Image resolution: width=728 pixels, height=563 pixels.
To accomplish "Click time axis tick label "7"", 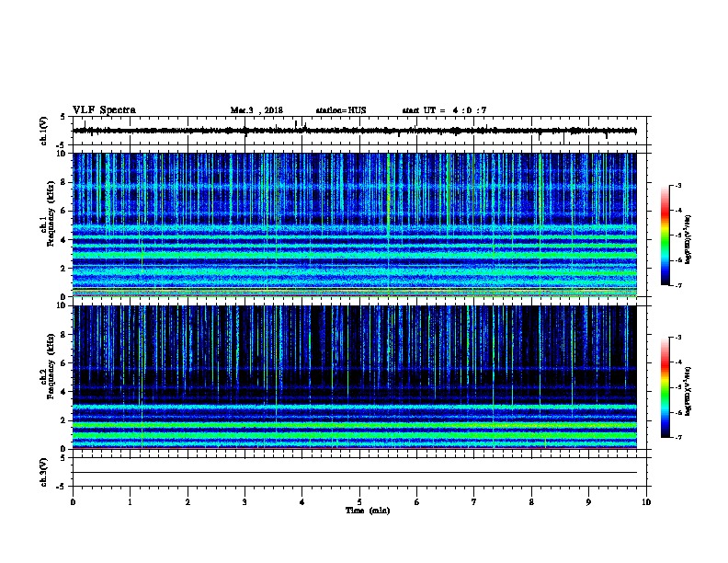I will coord(474,502).
